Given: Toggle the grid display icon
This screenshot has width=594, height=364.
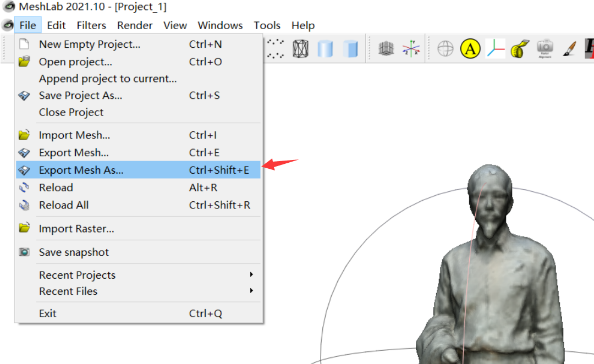Looking at the screenshot, I should point(386,49).
